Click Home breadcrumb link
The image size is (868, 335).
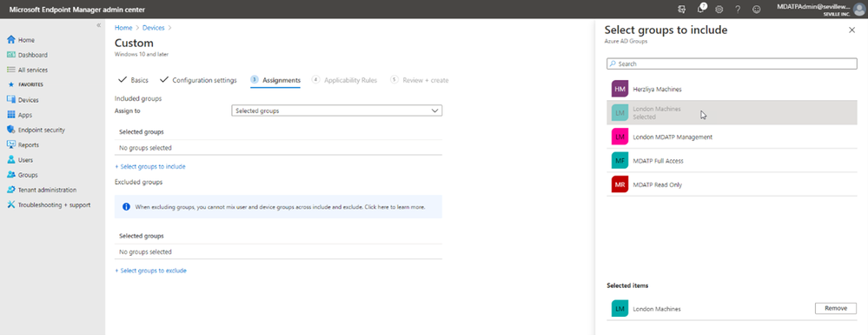123,27
